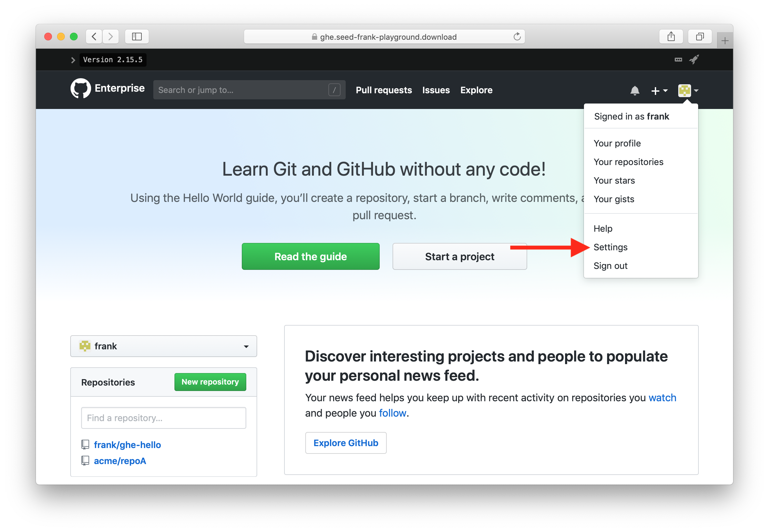Click the Start a project button

(x=460, y=256)
